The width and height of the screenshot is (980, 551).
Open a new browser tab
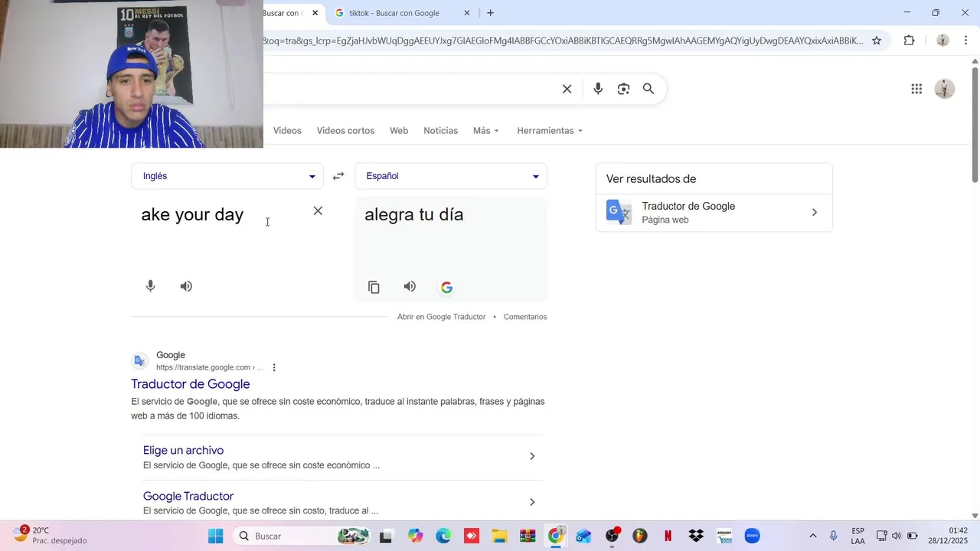[490, 13]
